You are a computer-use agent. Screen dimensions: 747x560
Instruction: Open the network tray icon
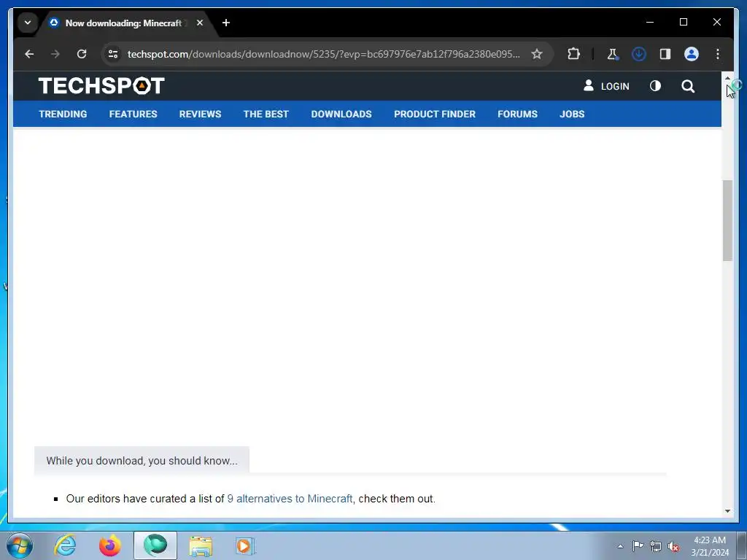[656, 546]
